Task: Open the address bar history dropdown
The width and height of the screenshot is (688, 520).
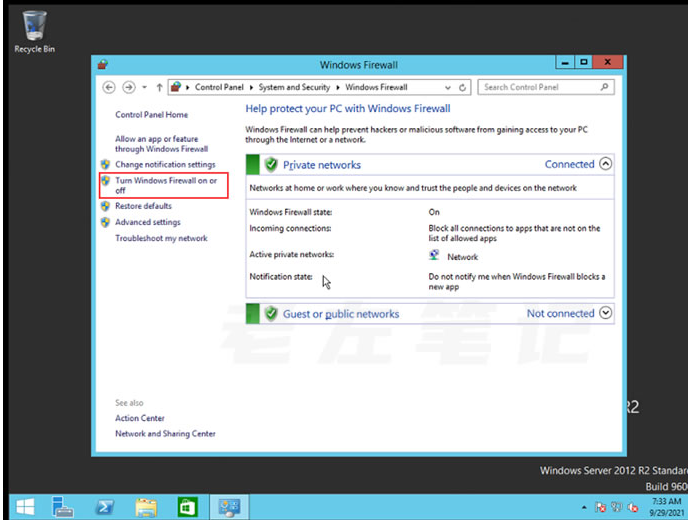Action: click(447, 87)
